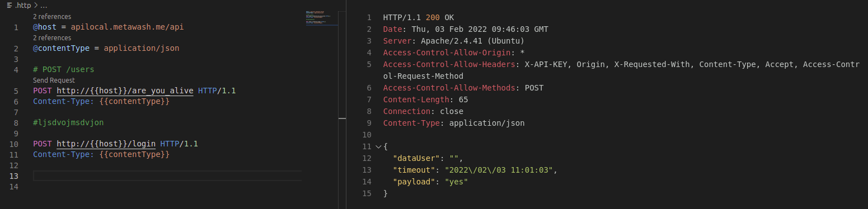Click the '# POST /users' comment
Screen dimensions: 868x209
point(63,70)
